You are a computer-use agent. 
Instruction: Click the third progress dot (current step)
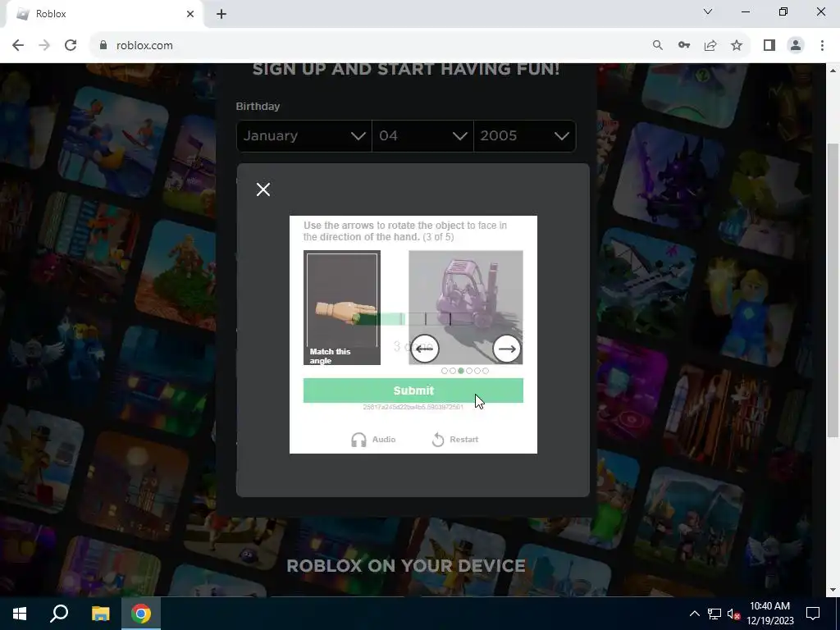[461, 371]
